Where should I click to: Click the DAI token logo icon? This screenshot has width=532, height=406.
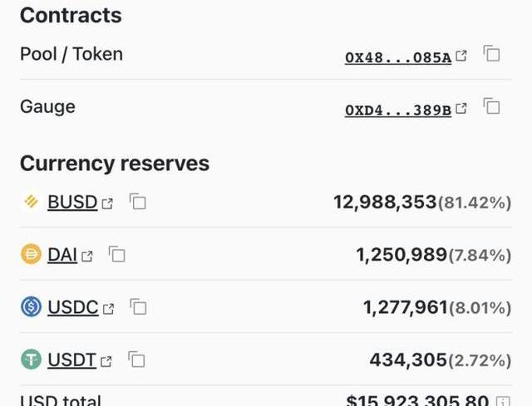click(31, 255)
